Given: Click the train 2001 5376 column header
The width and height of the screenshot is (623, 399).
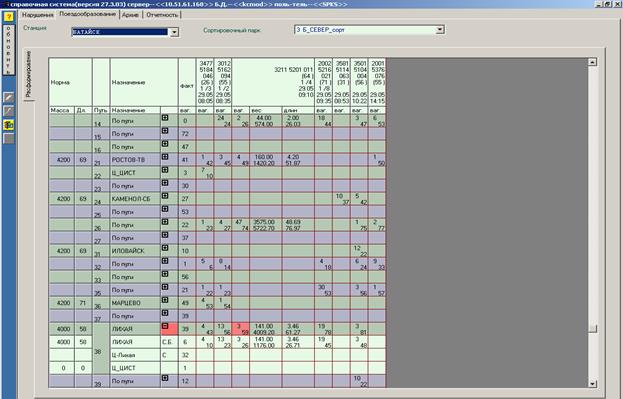Looking at the screenshot, I should tap(377, 82).
